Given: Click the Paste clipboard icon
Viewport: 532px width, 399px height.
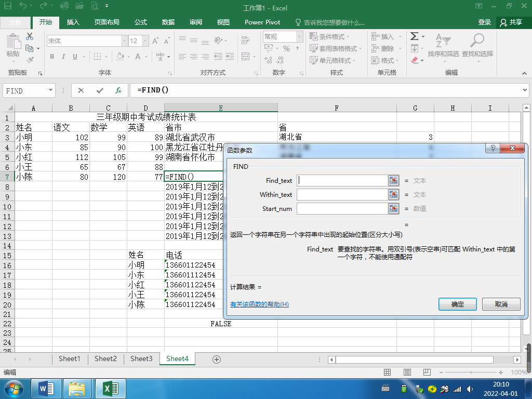Looking at the screenshot, I should pyautogui.click(x=13, y=42).
